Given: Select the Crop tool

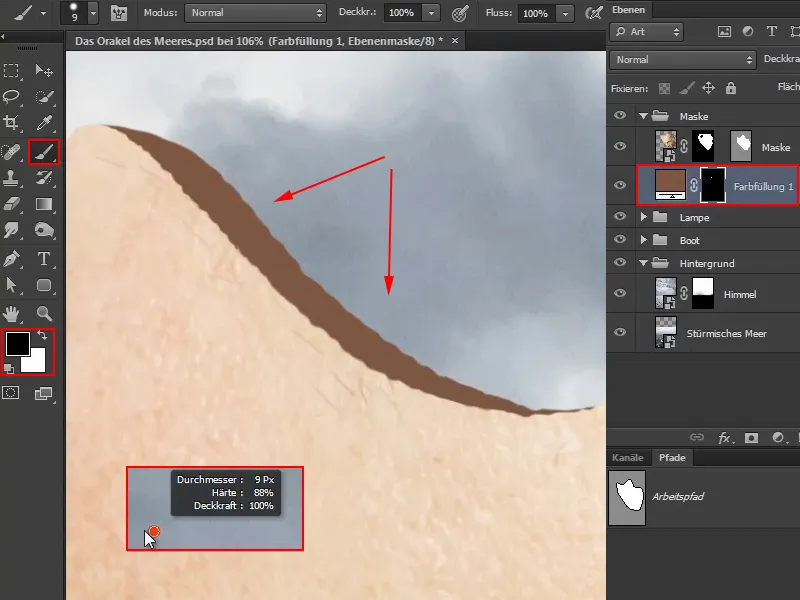Looking at the screenshot, I should pyautogui.click(x=11, y=122).
